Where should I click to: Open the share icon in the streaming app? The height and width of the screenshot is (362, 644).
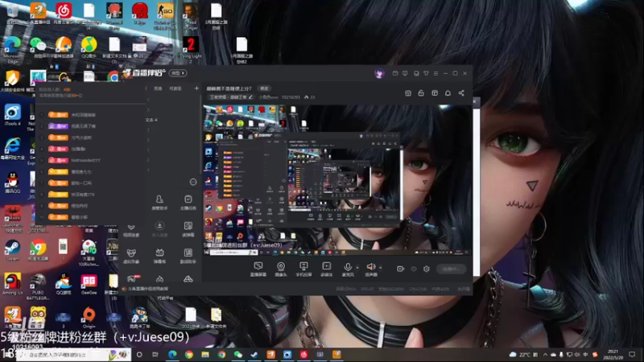pyautogui.click(x=461, y=93)
